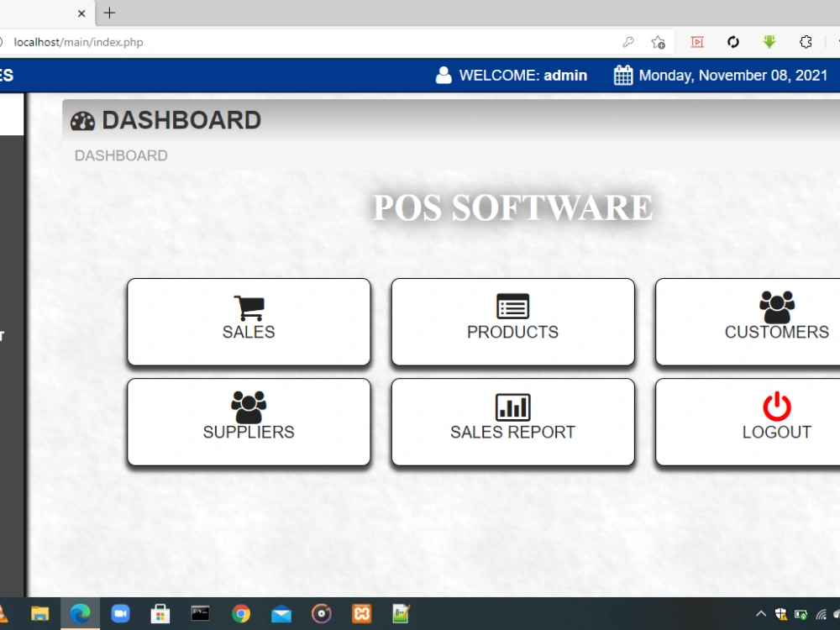Click the shopping cart icon on SALES
The width and height of the screenshot is (840, 630).
[x=249, y=308]
